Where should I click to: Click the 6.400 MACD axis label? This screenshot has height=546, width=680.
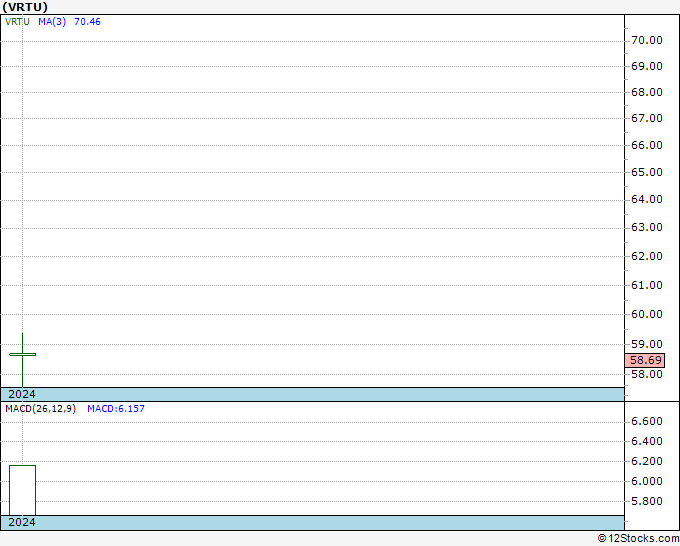click(x=647, y=441)
